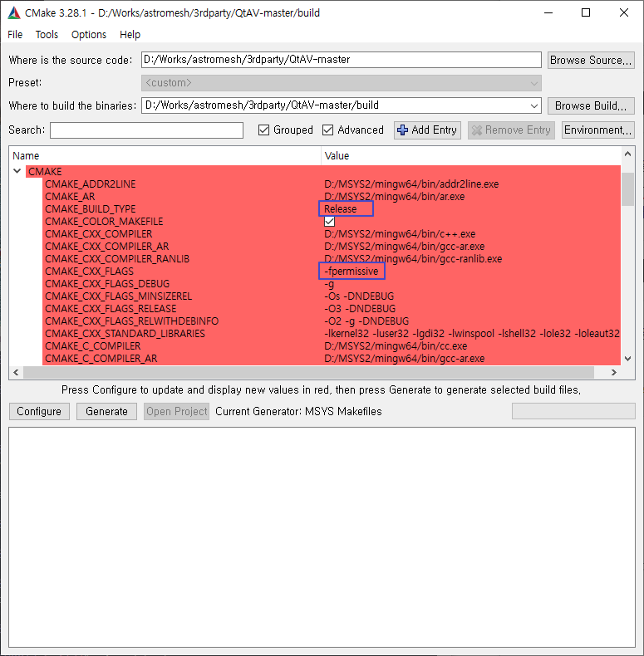Click the CMake logo icon in title bar
The width and height of the screenshot is (644, 656).
[x=14, y=13]
